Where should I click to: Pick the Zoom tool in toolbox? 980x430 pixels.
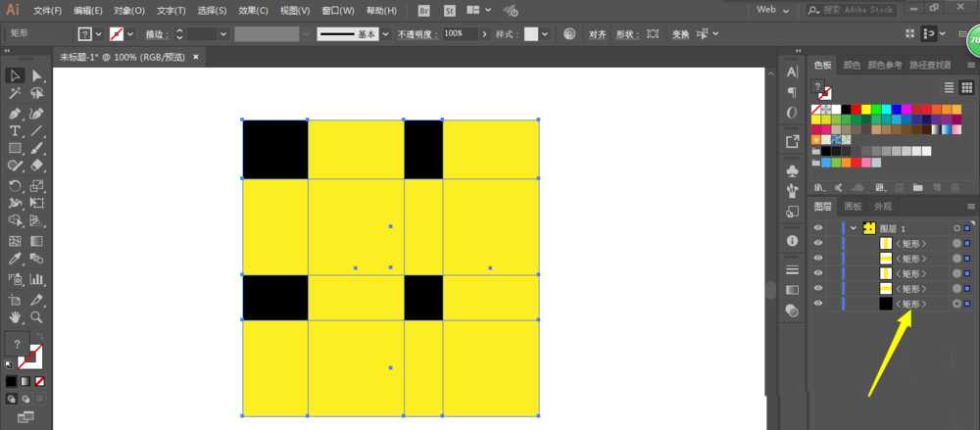pyautogui.click(x=36, y=317)
